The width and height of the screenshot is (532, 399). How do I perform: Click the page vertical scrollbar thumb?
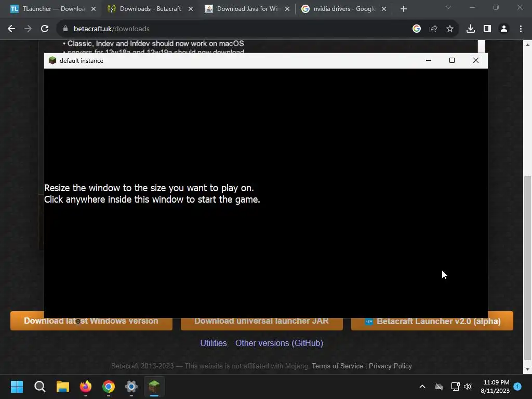click(528, 268)
